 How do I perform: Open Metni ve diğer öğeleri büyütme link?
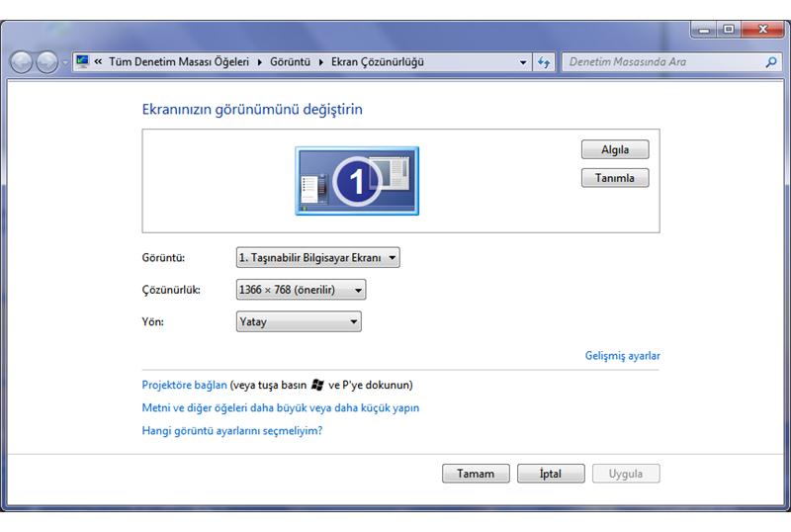click(x=281, y=407)
